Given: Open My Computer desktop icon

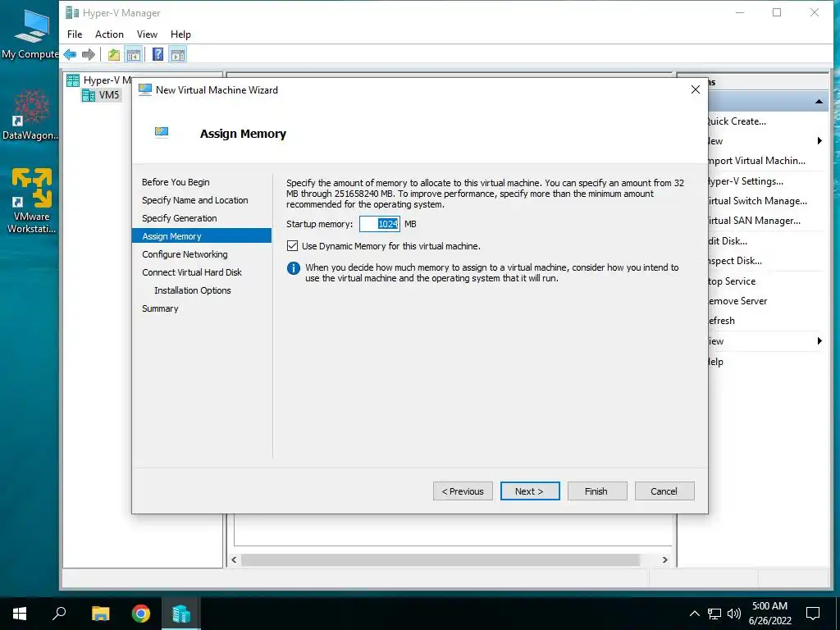Looking at the screenshot, I should tap(30, 34).
